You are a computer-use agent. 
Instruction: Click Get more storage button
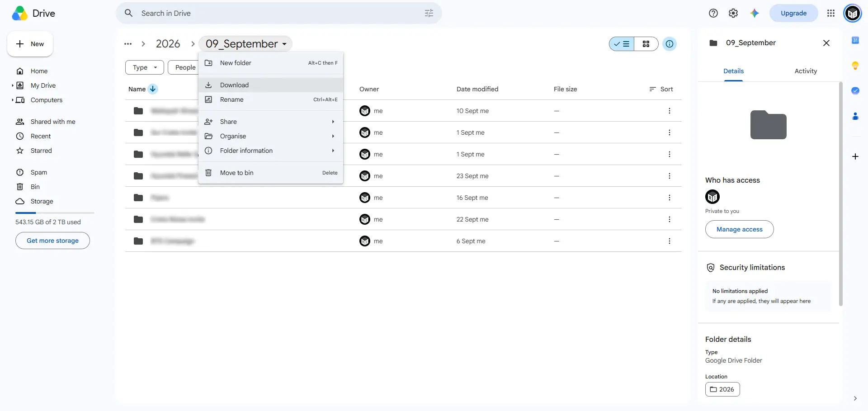[x=52, y=241]
